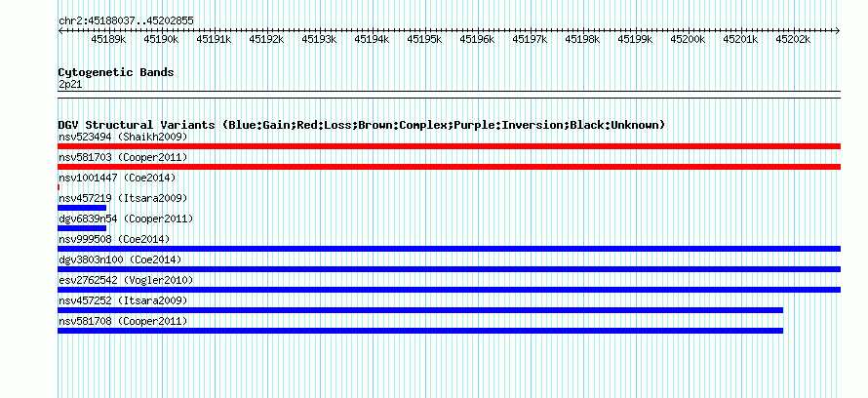Screen dimensions: 868x398
Task: Click the short blue dgv6839n54 gain bar
Action: tap(82, 228)
